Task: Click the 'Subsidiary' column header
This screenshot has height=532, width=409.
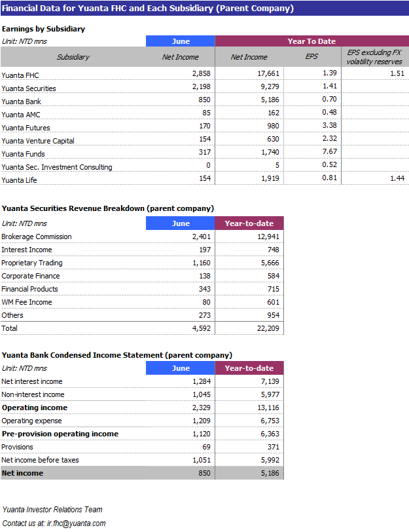Action: pyautogui.click(x=73, y=57)
